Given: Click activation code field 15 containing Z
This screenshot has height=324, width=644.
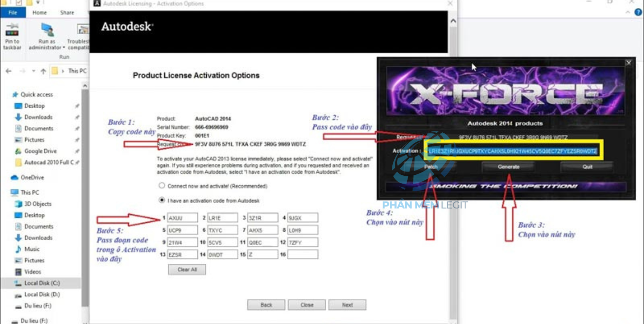Looking at the screenshot, I should point(263,255).
